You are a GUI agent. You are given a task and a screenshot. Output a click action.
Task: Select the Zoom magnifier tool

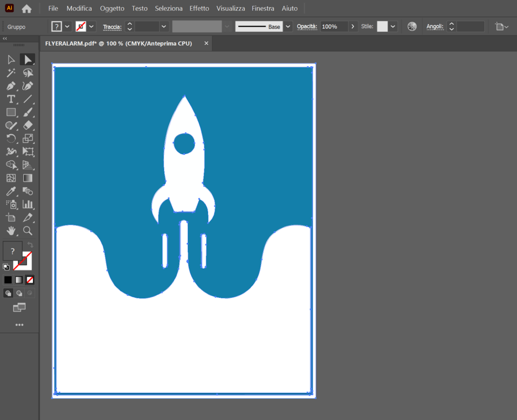pos(28,231)
